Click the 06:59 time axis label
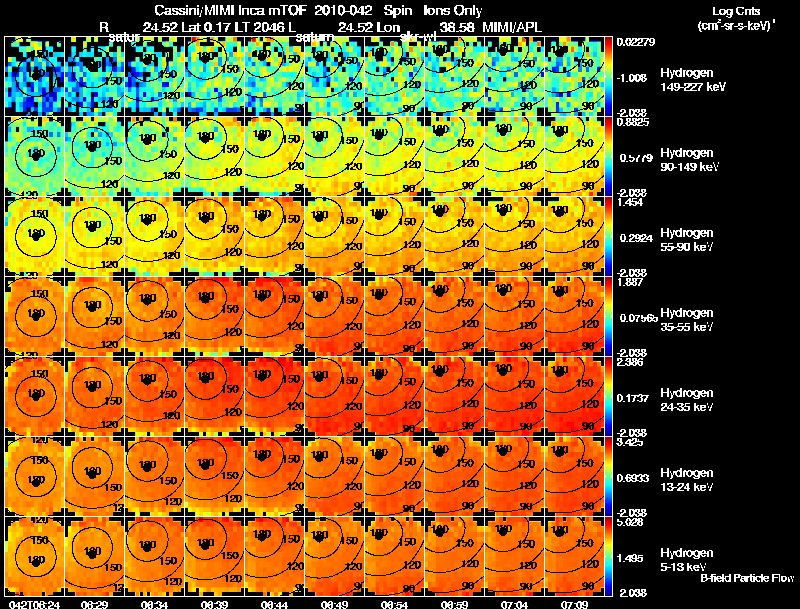 (x=454, y=604)
